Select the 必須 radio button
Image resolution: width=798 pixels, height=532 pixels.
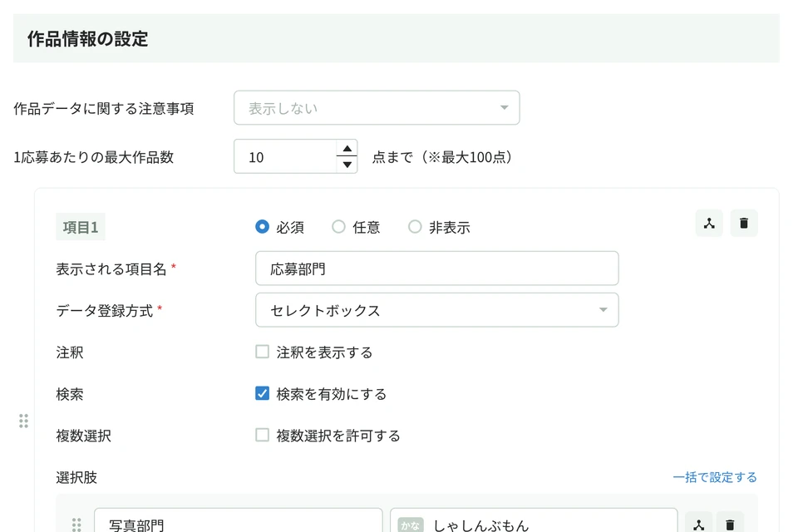262,227
